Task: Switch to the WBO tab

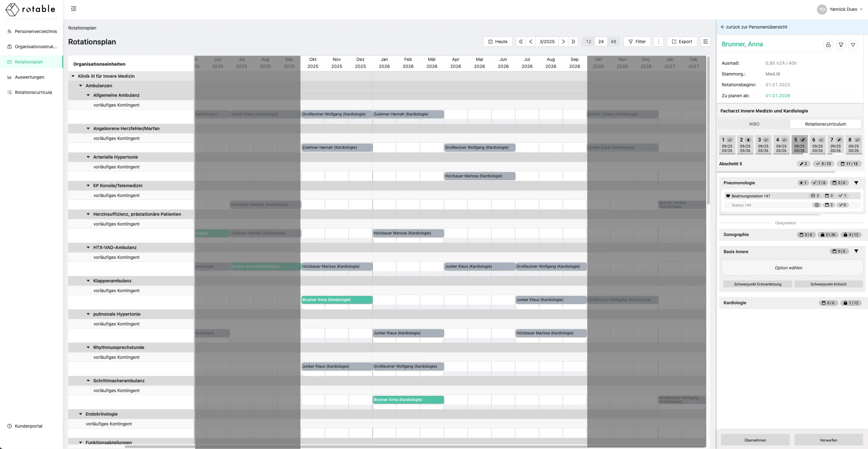Action: coord(754,124)
